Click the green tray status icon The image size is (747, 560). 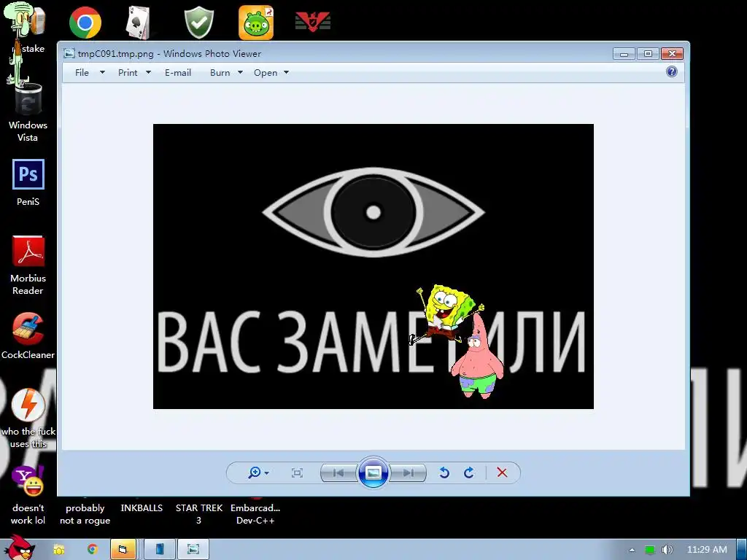pos(650,550)
